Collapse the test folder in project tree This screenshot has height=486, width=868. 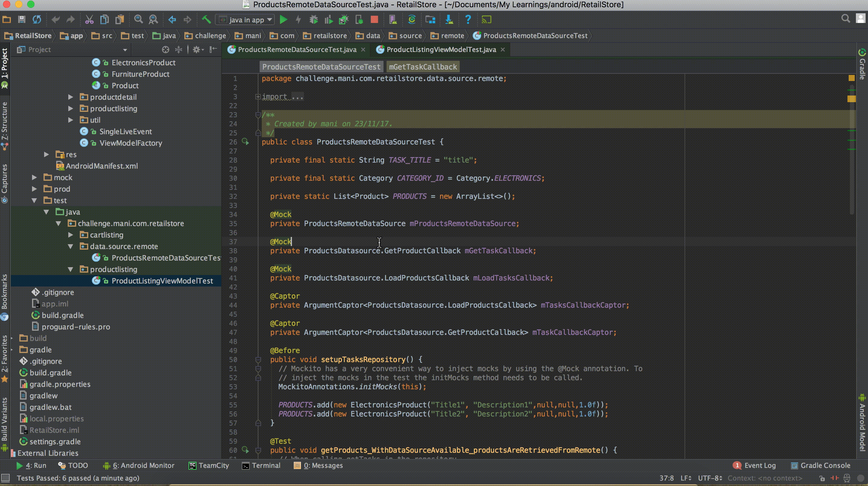(x=34, y=200)
